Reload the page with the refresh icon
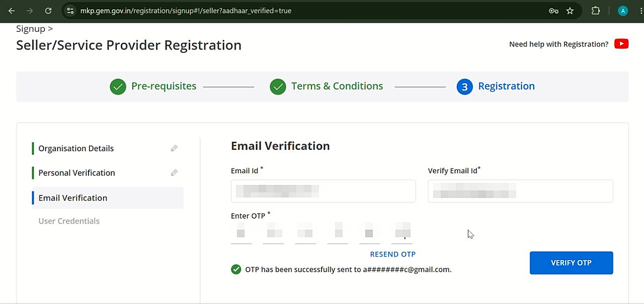 point(48,11)
